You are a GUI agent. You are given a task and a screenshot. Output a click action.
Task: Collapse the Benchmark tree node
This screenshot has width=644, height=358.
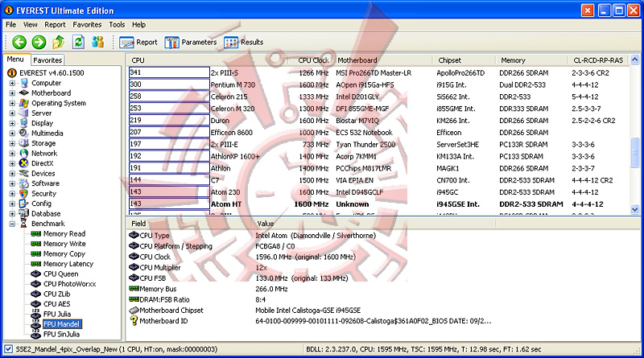(12, 224)
